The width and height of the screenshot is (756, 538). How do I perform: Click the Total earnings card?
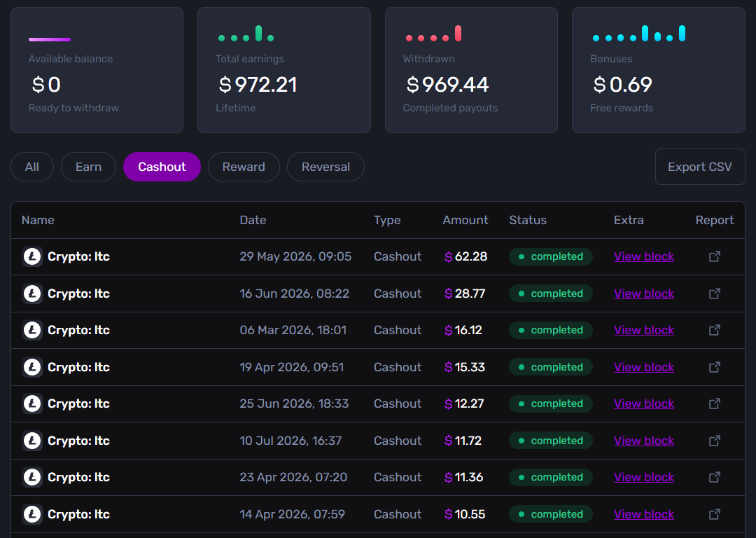coord(284,70)
